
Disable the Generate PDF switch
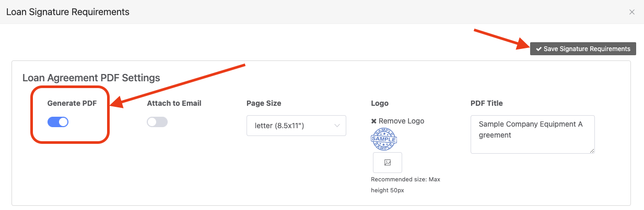[x=58, y=122]
